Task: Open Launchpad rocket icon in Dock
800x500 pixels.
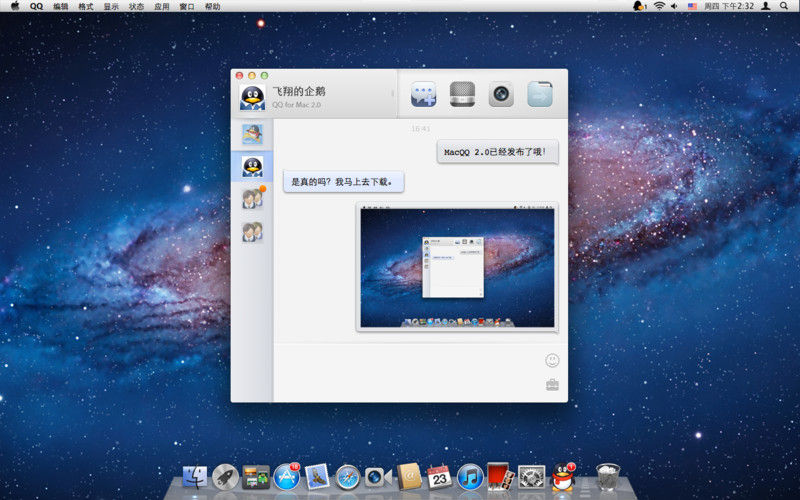Action: pos(226,478)
